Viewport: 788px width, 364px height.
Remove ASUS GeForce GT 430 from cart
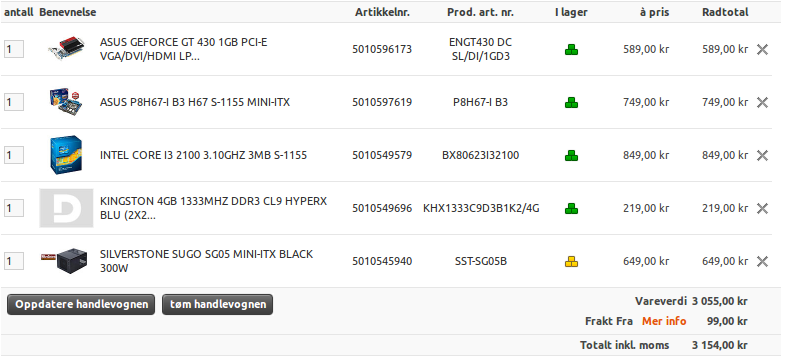(762, 49)
